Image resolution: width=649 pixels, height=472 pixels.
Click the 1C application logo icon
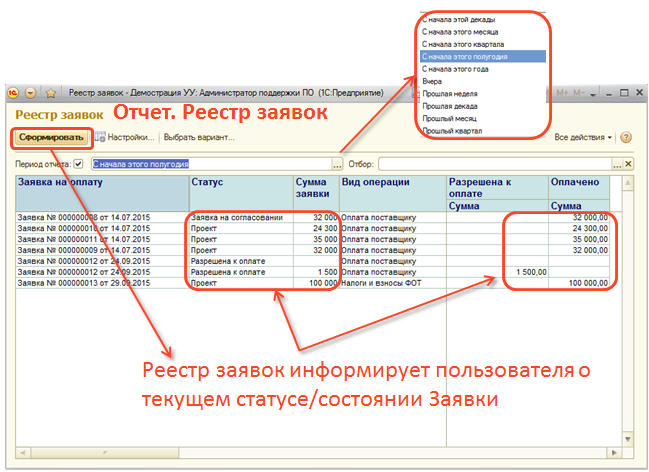(14, 92)
